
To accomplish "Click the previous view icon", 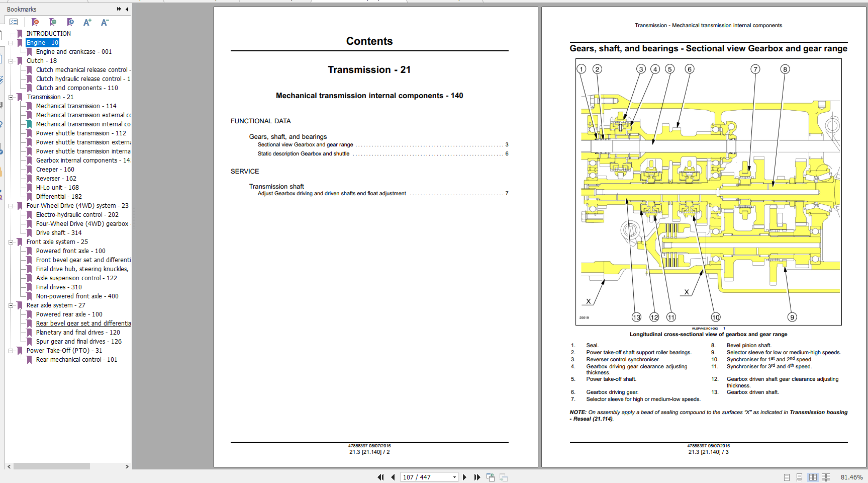I will (x=491, y=477).
